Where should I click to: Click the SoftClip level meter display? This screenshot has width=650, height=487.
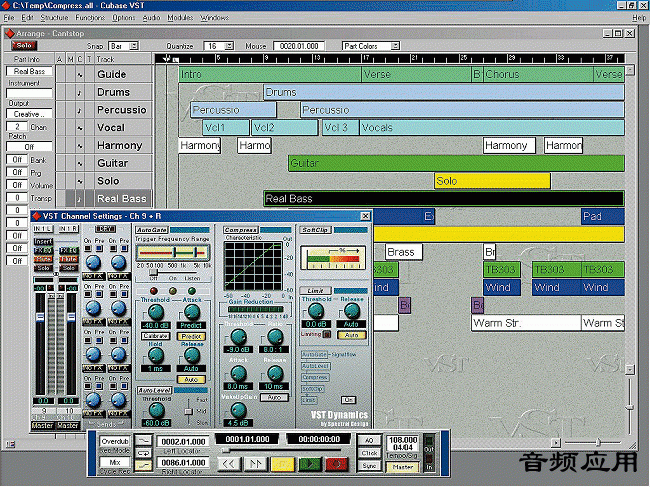(333, 258)
